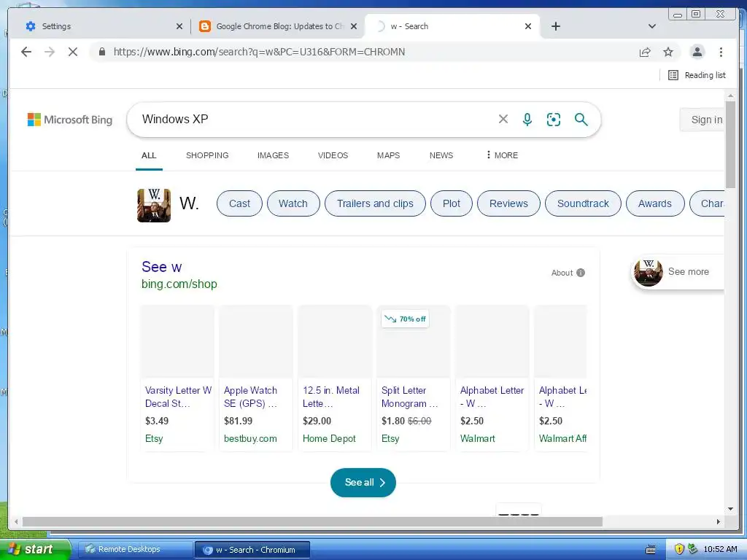This screenshot has height=560, width=747.
Task: Click the horizontal scrollbar right arrow
Action: (x=719, y=522)
